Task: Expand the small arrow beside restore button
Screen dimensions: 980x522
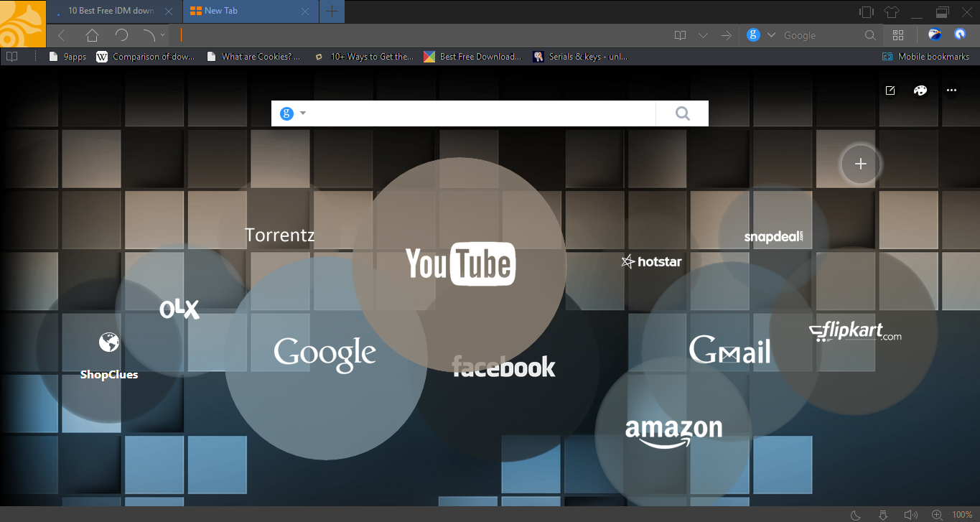Action: [163, 35]
